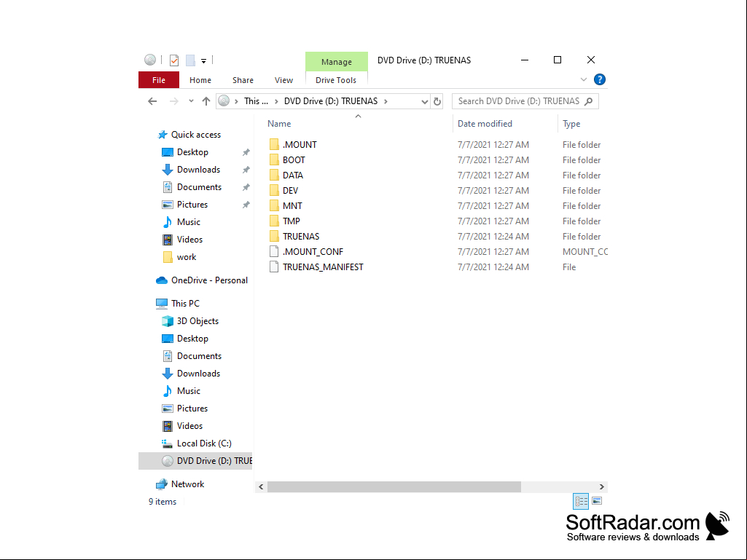
Task: Open 3D Objects under This PC
Action: click(197, 321)
